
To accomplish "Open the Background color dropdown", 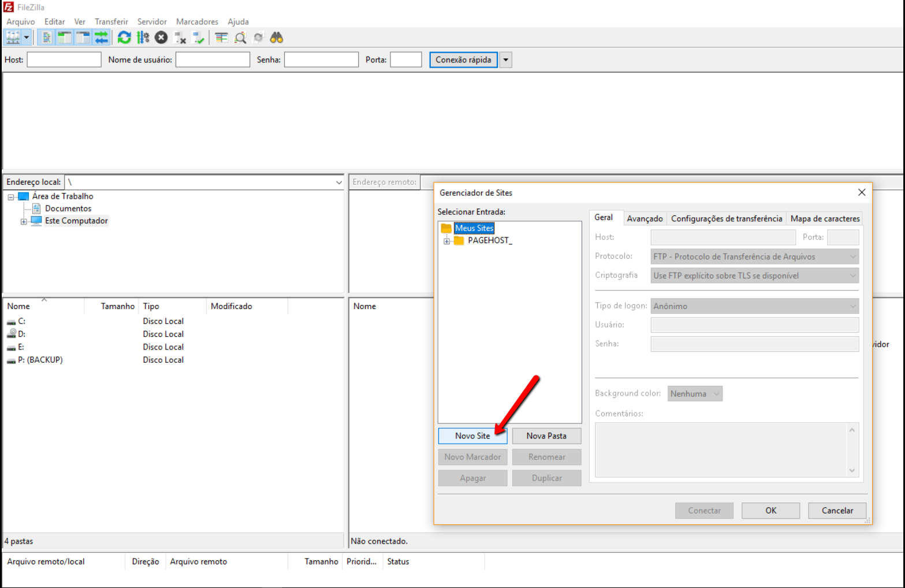I will tap(695, 393).
